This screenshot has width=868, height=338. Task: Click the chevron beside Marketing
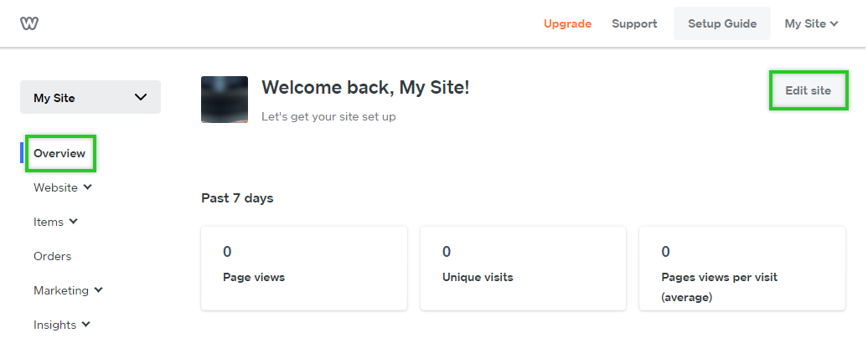click(99, 290)
